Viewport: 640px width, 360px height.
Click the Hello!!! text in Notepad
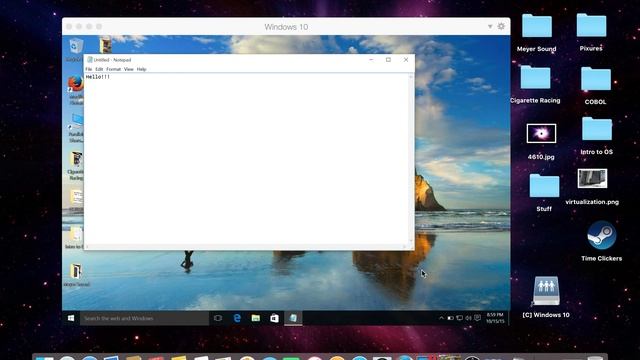[98, 77]
